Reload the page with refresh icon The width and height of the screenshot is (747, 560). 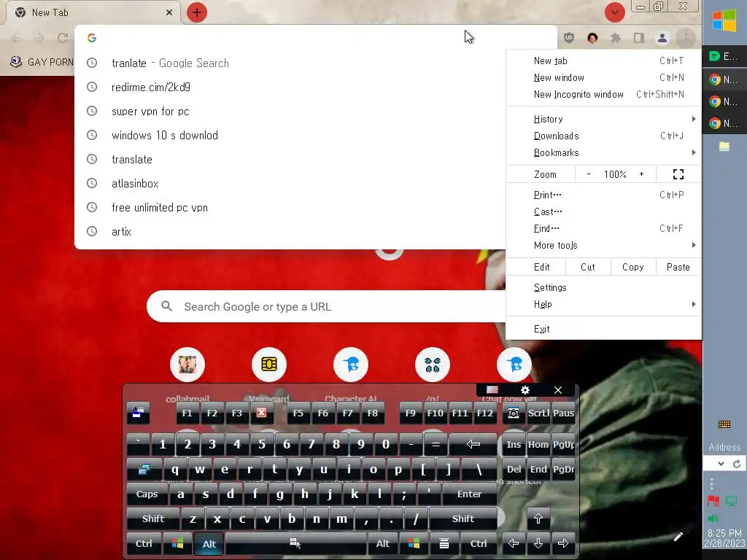point(63,38)
